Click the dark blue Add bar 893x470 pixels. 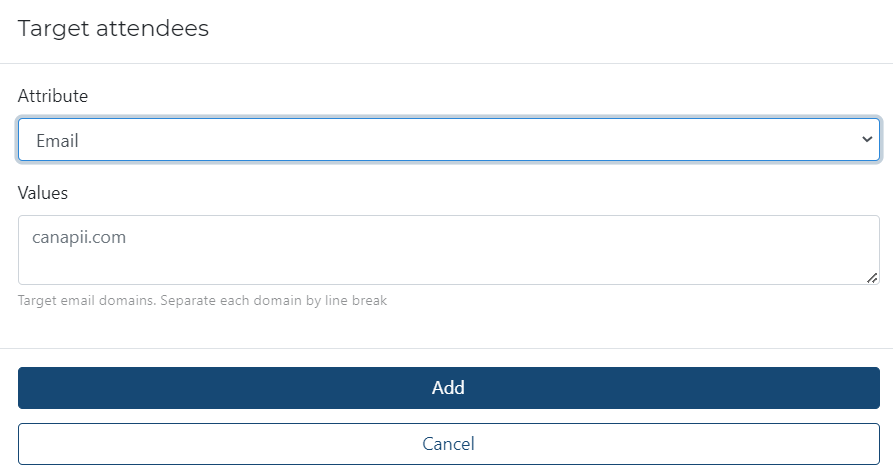tap(448, 388)
